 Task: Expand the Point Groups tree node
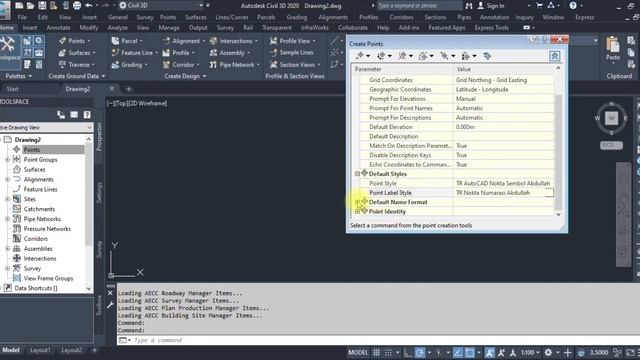pyautogui.click(x=7, y=160)
